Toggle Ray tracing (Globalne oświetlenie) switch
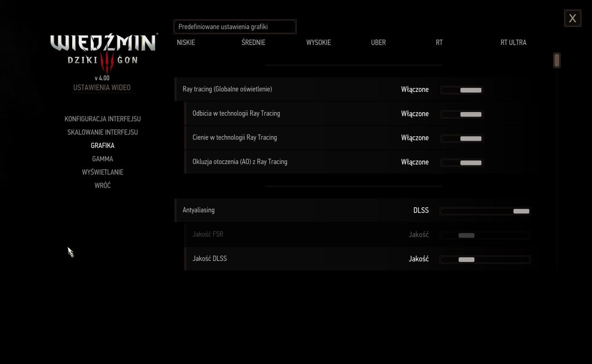The height and width of the screenshot is (364, 592). coord(462,90)
